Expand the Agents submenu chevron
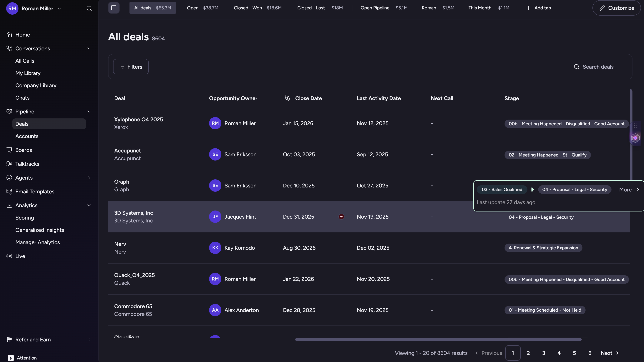This screenshot has width=644, height=362. pyautogui.click(x=89, y=178)
